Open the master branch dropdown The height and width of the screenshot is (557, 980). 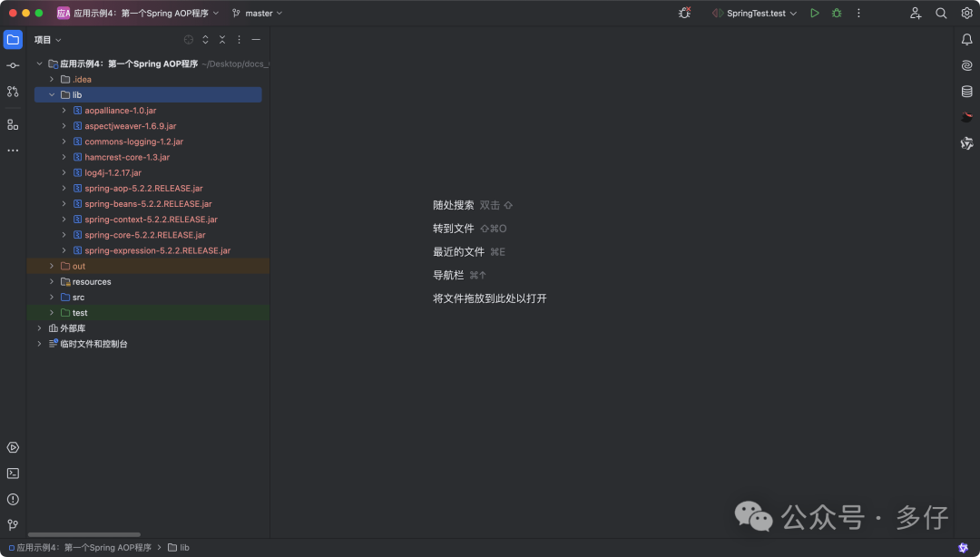point(257,13)
